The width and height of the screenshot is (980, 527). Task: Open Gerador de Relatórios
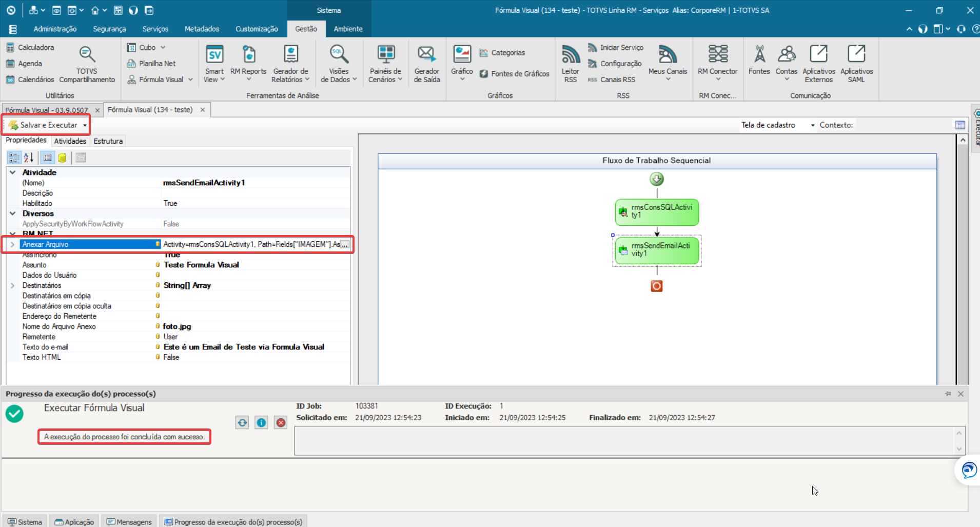(290, 64)
